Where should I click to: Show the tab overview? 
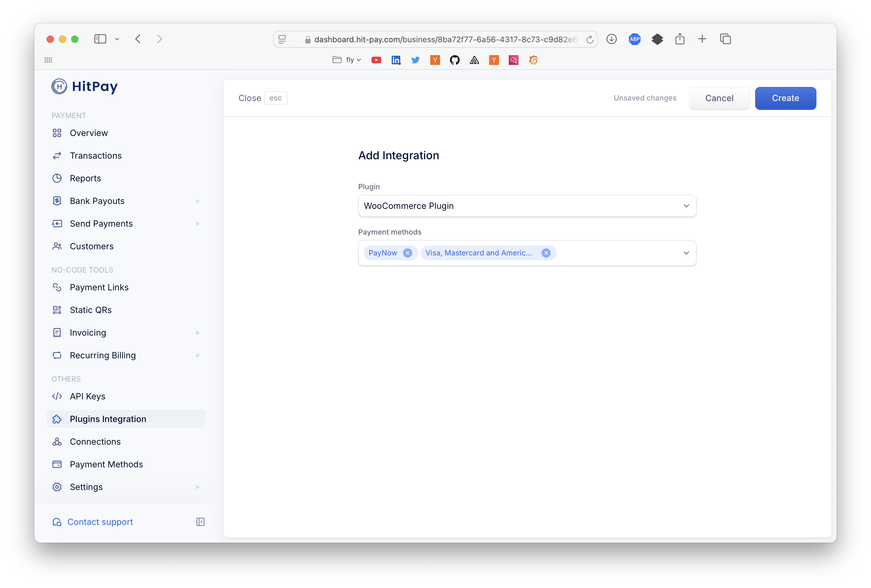(x=725, y=39)
